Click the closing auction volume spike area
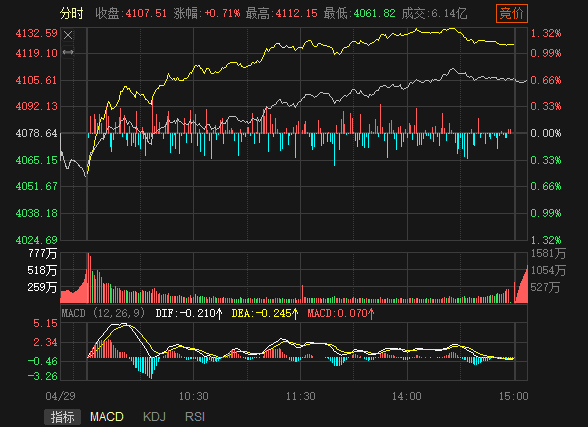The height and width of the screenshot is (427, 588). point(521,284)
